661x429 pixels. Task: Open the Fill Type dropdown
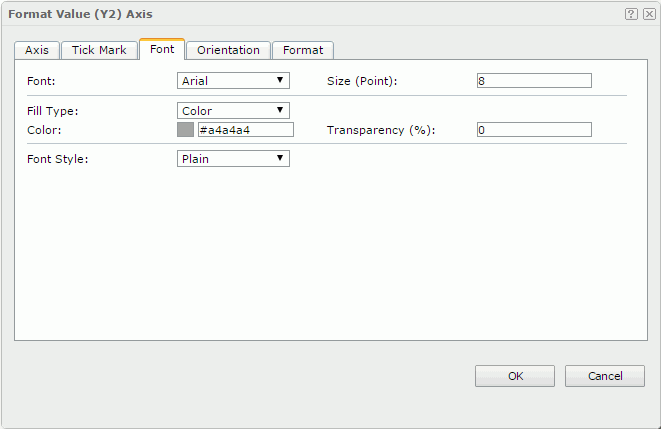pos(233,110)
